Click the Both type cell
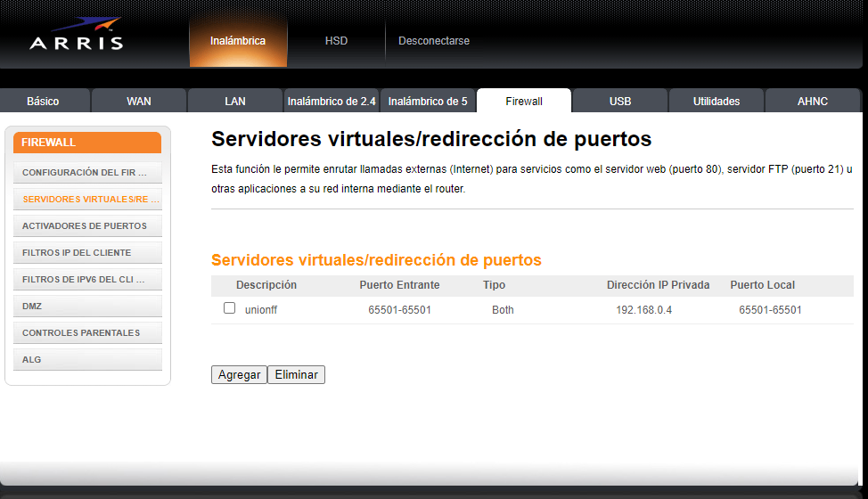Image resolution: width=868 pixels, height=499 pixels. (503, 310)
